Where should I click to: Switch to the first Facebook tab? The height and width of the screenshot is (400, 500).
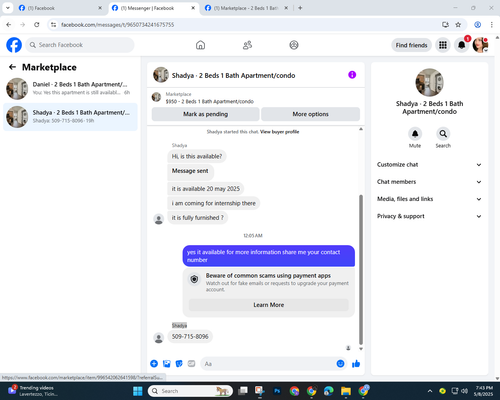pos(60,8)
